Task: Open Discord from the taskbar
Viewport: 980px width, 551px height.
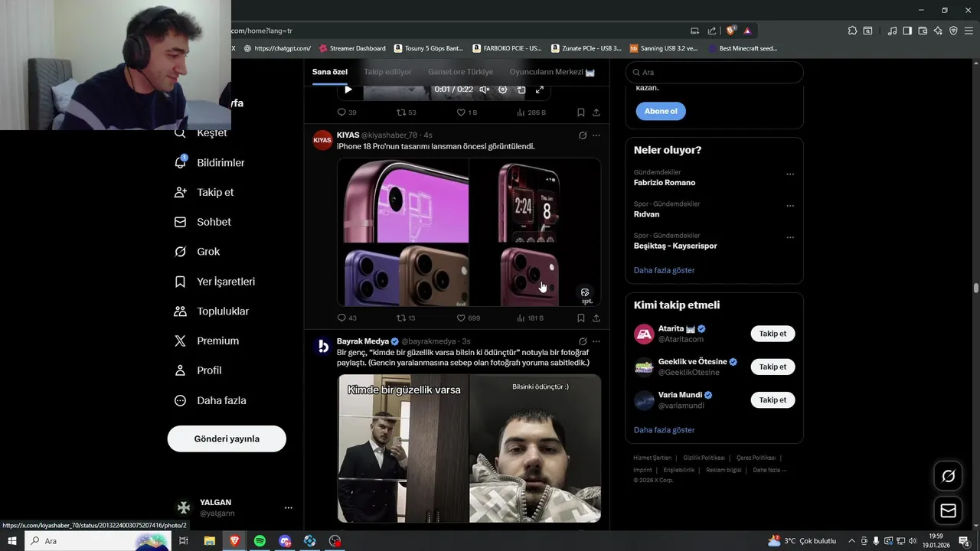Action: tap(285, 541)
